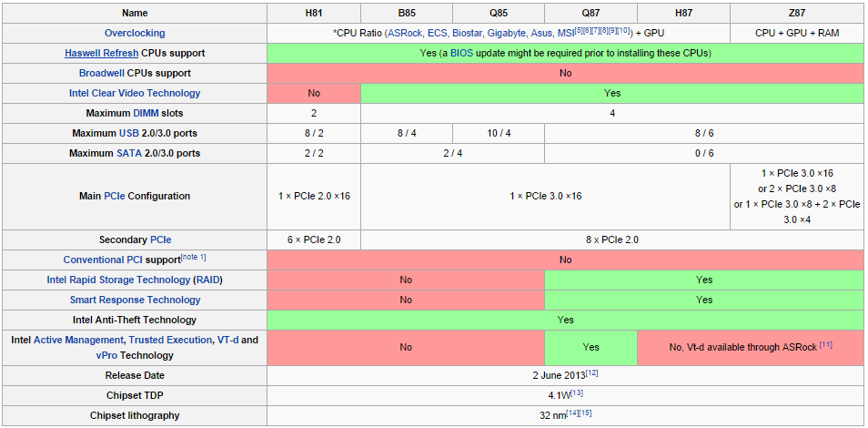This screenshot has width=868, height=428.
Task: Click the note 1 superscript reference
Action: (x=193, y=258)
